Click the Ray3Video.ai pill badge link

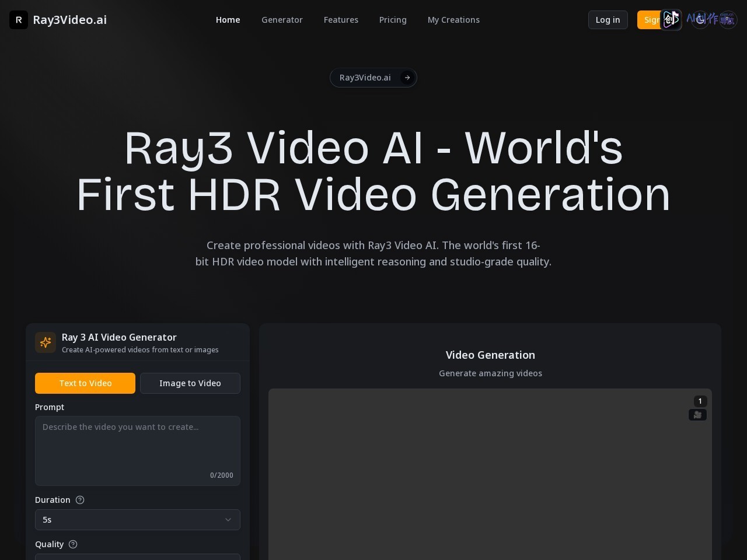pyautogui.click(x=373, y=78)
